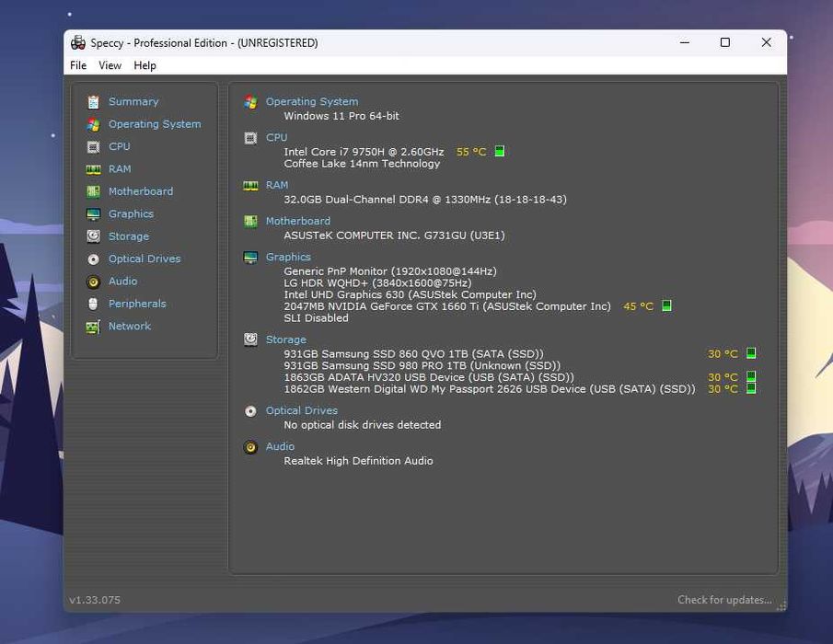Click Check for updates link
Screen dimensions: 833x644
click(x=724, y=600)
